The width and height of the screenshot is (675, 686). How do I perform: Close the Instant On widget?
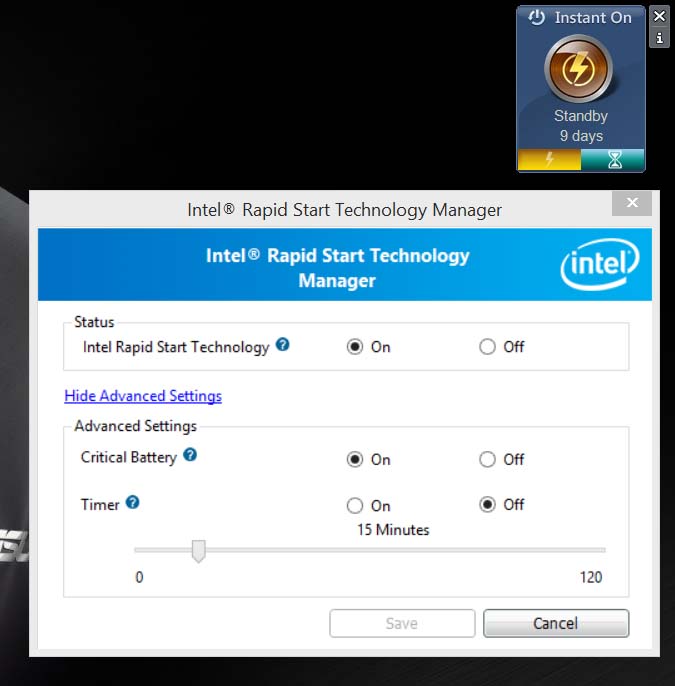point(659,17)
